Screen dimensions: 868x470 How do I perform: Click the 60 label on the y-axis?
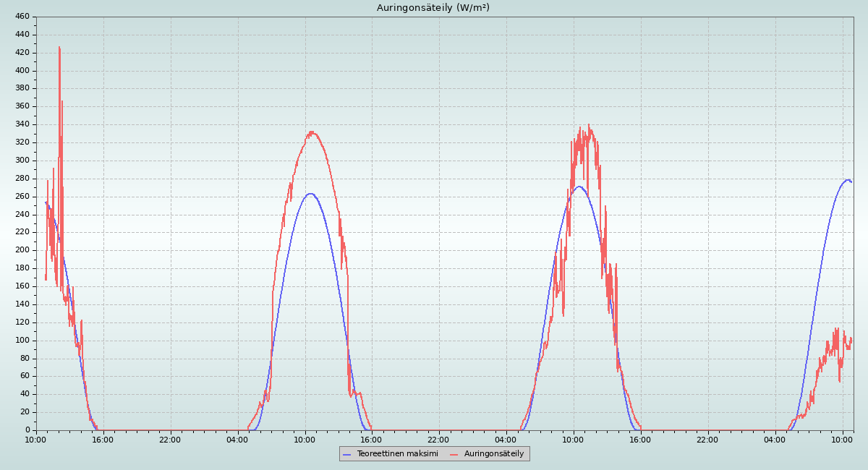pos(24,376)
